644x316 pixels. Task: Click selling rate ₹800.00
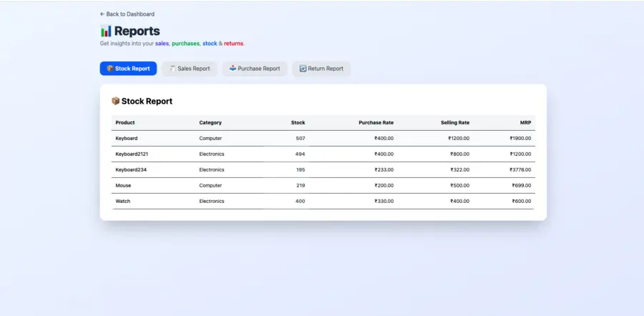click(460, 154)
